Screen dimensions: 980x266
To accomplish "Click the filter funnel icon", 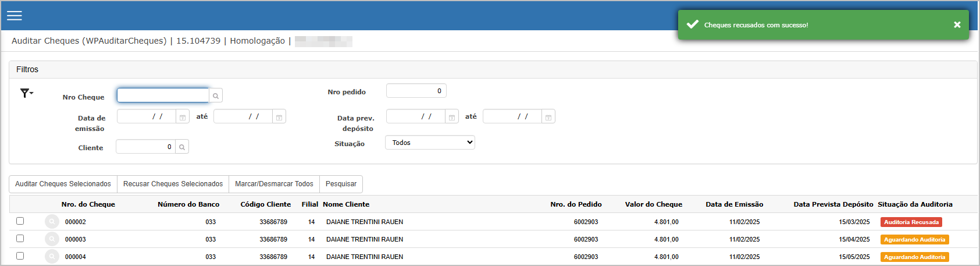I will [x=27, y=93].
